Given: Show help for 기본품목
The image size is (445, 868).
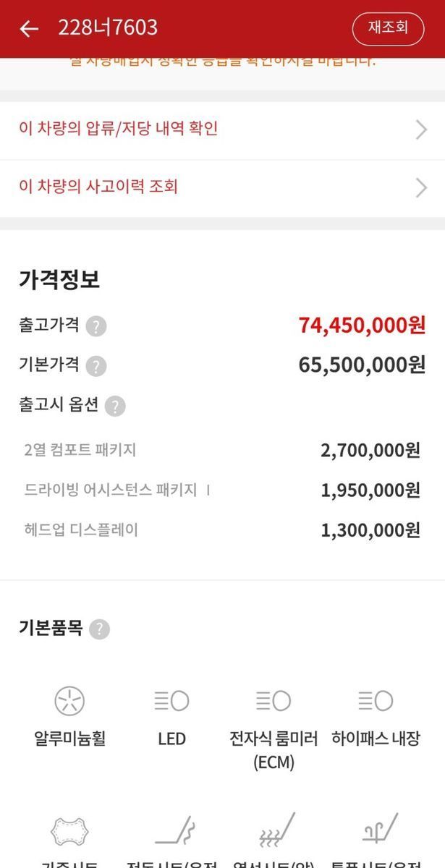Looking at the screenshot, I should (x=99, y=629).
